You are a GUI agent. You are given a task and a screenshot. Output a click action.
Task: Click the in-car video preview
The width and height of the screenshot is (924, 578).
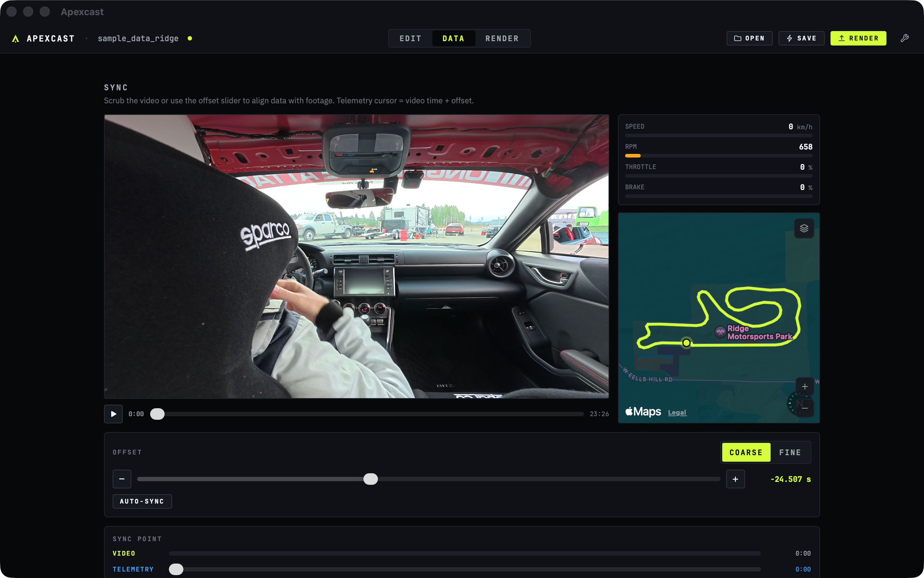coord(357,256)
